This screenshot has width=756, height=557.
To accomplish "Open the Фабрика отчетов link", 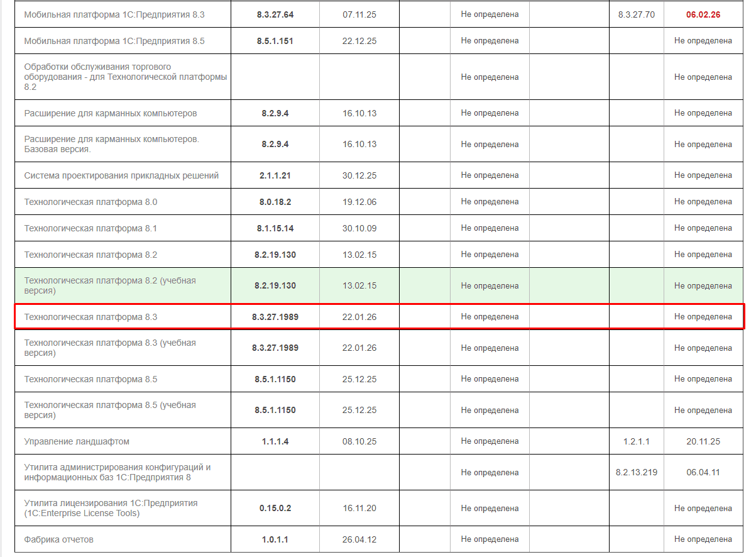I will point(59,539).
